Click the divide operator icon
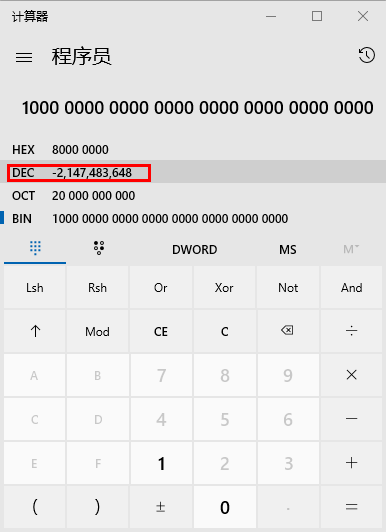This screenshot has width=386, height=532. 351,330
